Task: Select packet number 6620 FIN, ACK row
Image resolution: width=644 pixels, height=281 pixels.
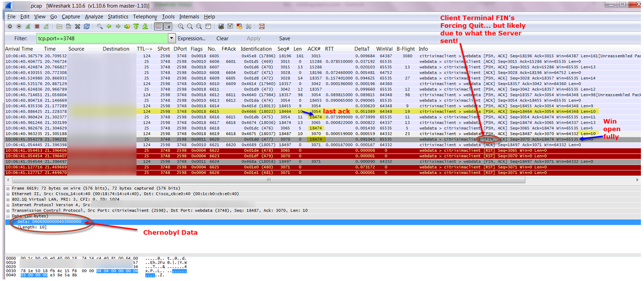Action: tap(322, 139)
